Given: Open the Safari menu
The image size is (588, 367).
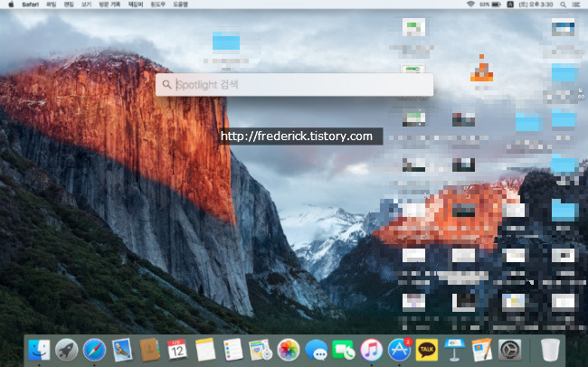Looking at the screenshot, I should click(30, 5).
